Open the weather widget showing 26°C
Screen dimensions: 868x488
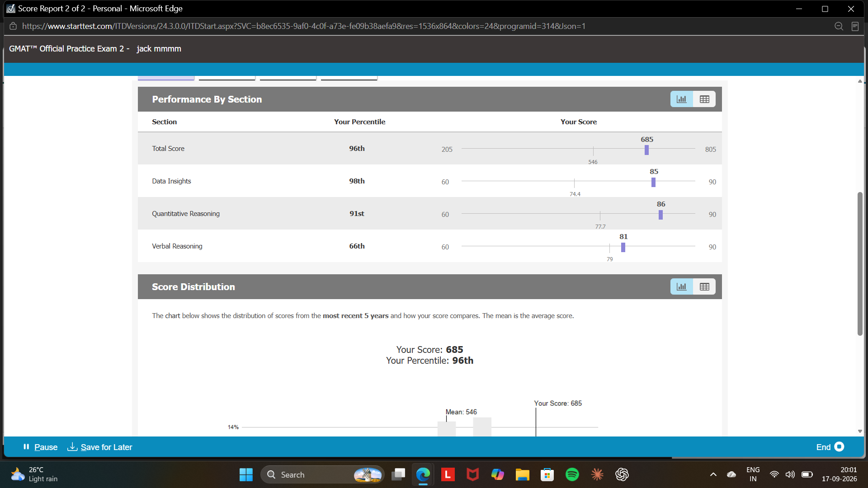pyautogui.click(x=35, y=474)
